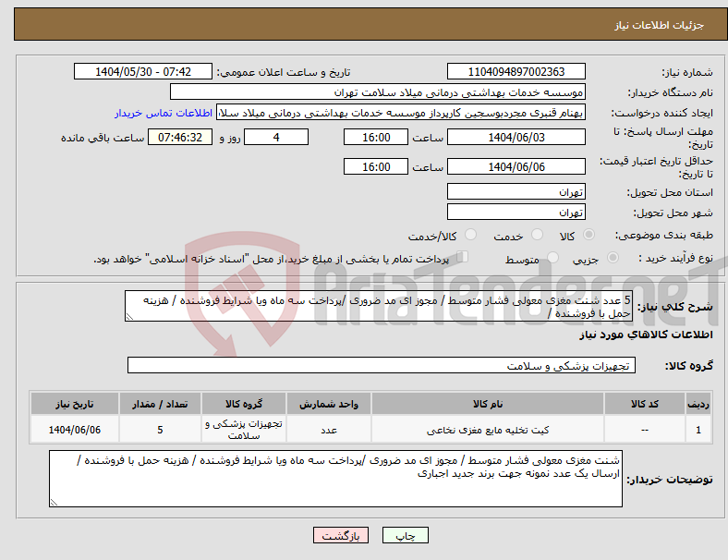
Task: Open اطلاعات تماس خریدار contact link
Action: 164,113
